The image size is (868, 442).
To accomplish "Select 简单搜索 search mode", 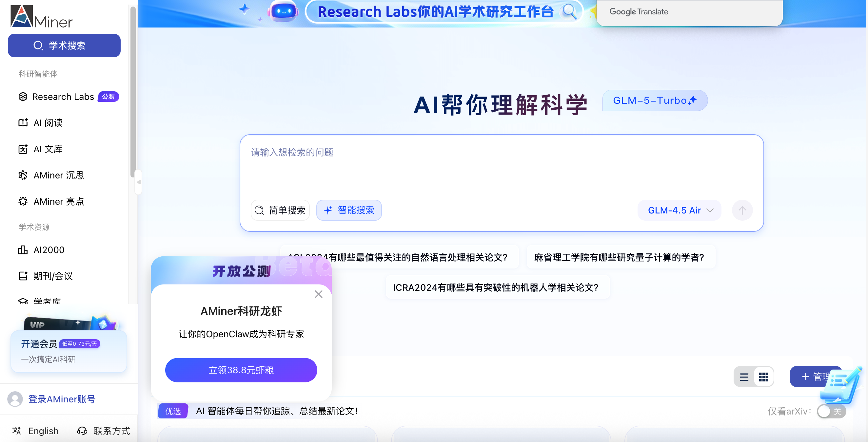I will [x=280, y=210].
